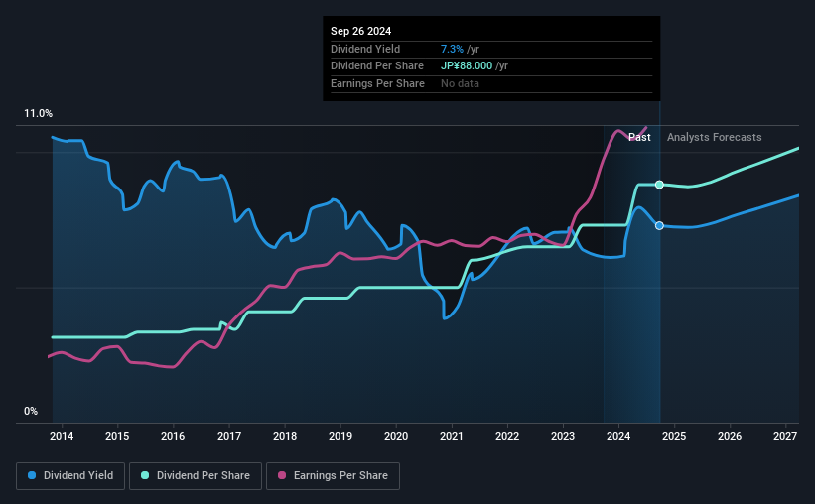
Task: Click the 11.0% y-axis label
Action: (38, 114)
